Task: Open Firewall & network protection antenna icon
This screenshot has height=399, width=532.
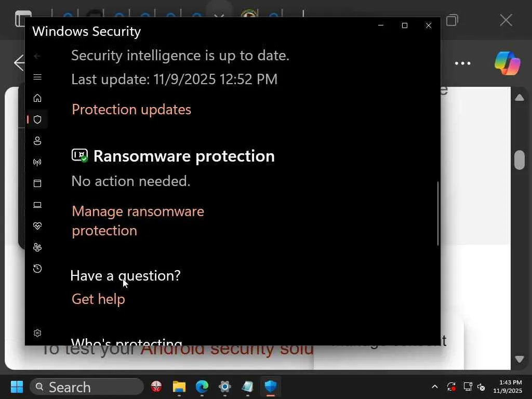Action: point(37,162)
